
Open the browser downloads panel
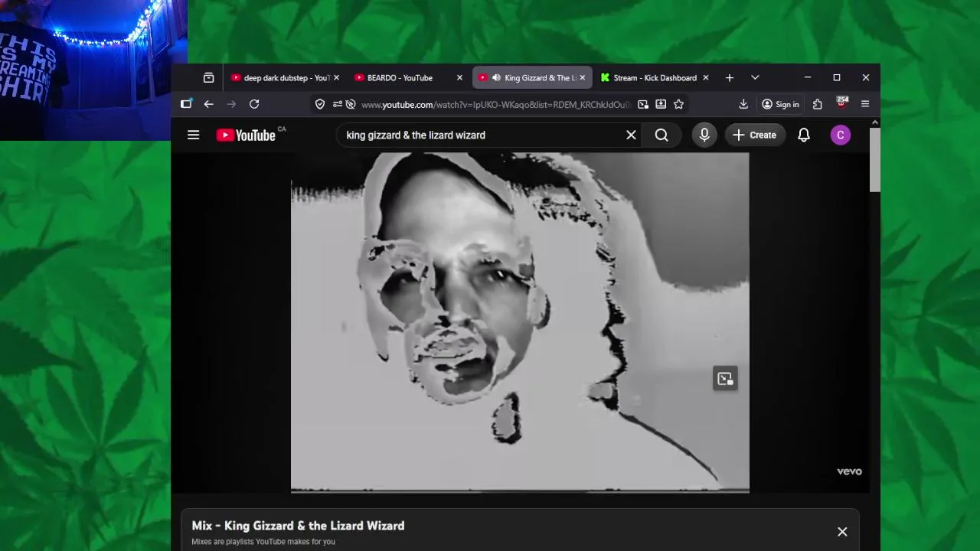(743, 104)
